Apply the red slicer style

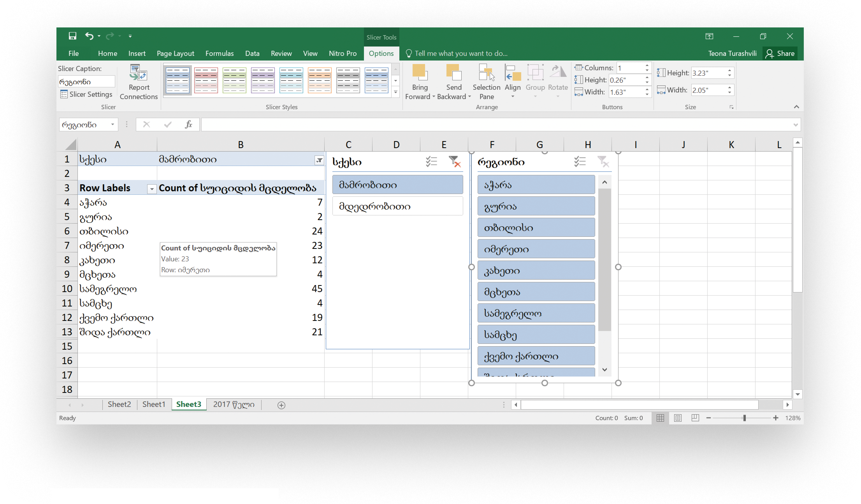(x=206, y=80)
